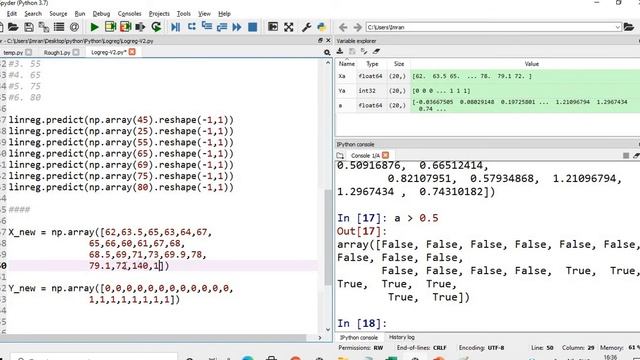Open the Consoles menu

[129, 13]
